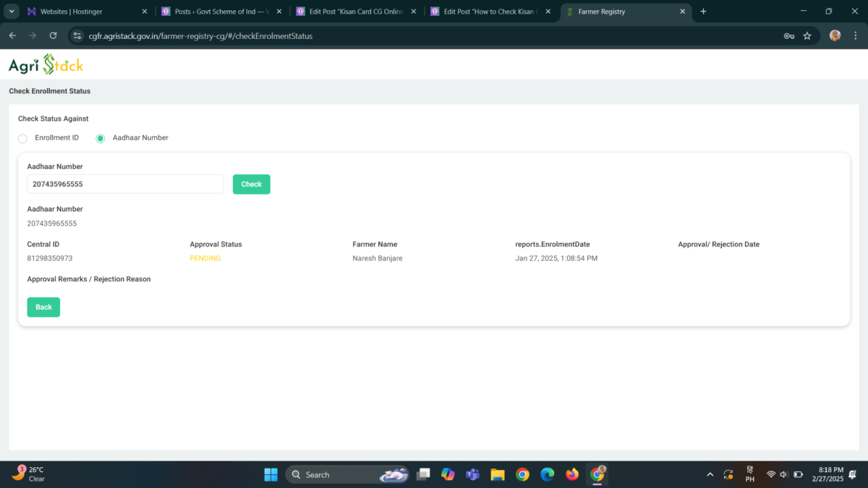Click farmer name Naresh Banjare
Image resolution: width=868 pixels, height=488 pixels.
(x=378, y=258)
